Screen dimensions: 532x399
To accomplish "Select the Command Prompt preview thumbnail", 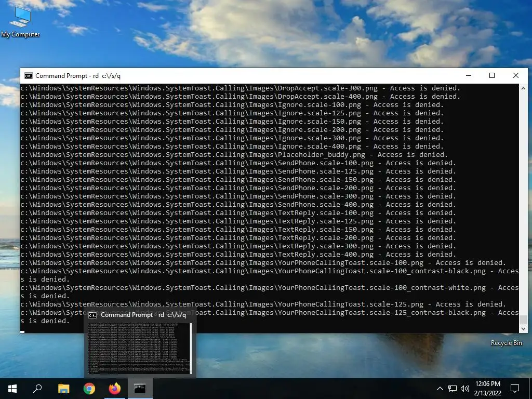I will coord(140,349).
